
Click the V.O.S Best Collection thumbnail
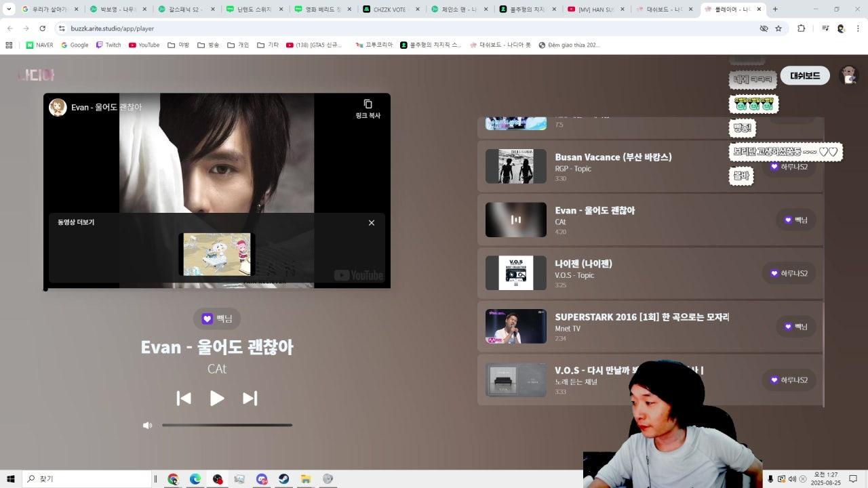point(516,273)
